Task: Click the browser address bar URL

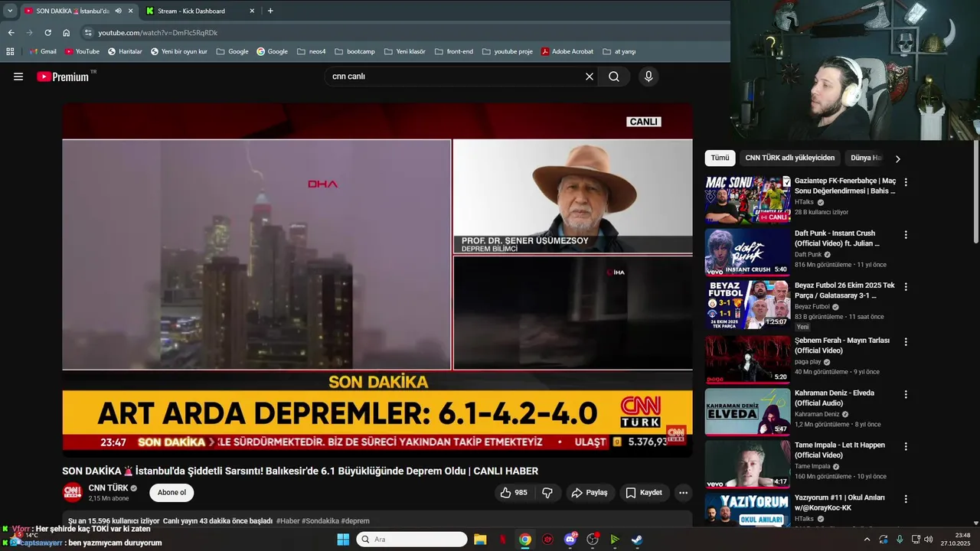Action: [158, 33]
